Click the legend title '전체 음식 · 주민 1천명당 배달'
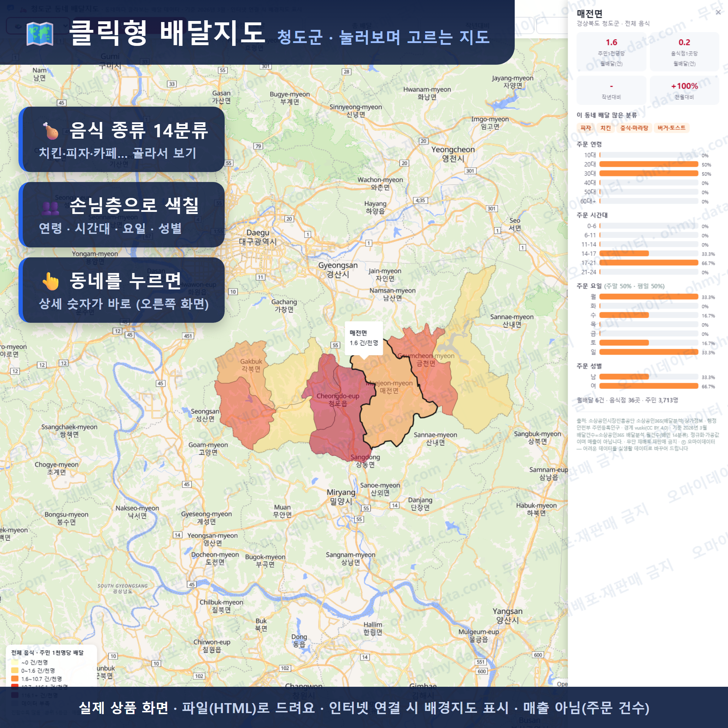728x728 pixels. pyautogui.click(x=48, y=653)
